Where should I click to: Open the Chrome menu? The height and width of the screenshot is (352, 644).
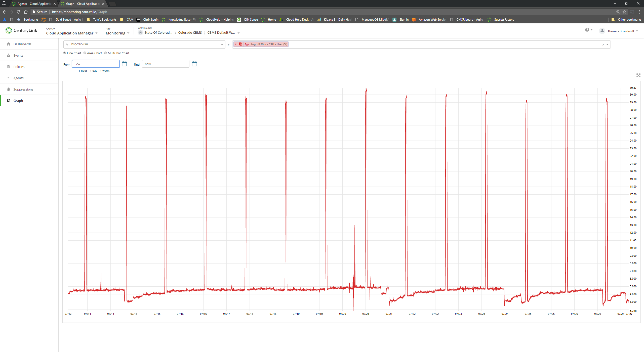640,12
